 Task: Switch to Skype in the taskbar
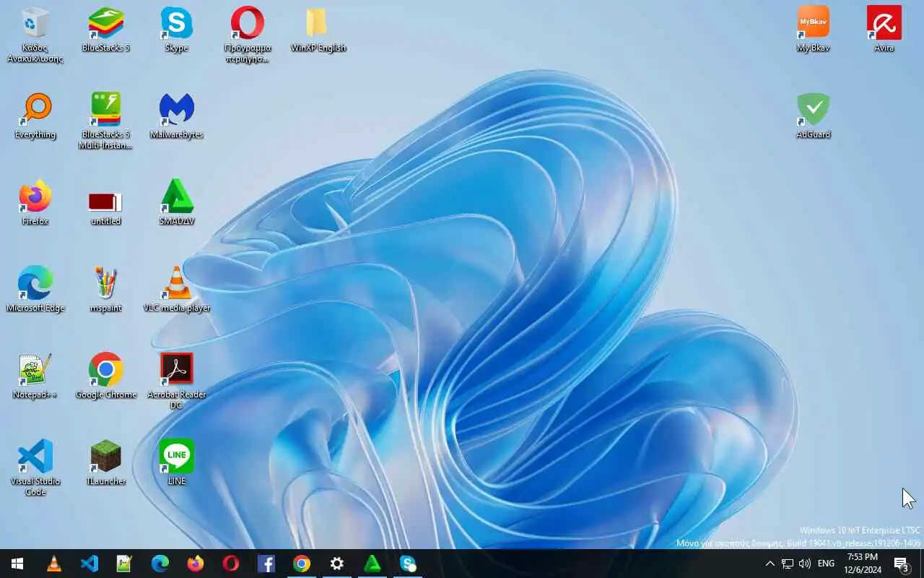pyautogui.click(x=407, y=564)
